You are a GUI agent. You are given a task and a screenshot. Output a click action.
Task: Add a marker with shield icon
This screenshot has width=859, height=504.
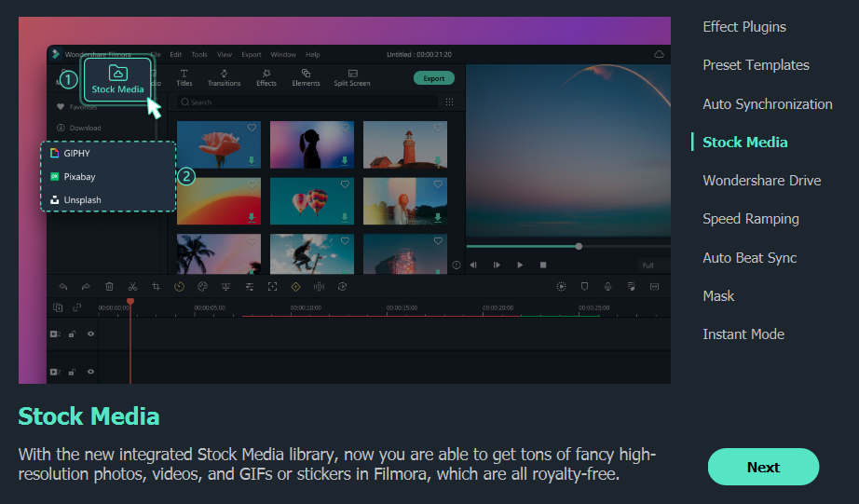tap(584, 287)
